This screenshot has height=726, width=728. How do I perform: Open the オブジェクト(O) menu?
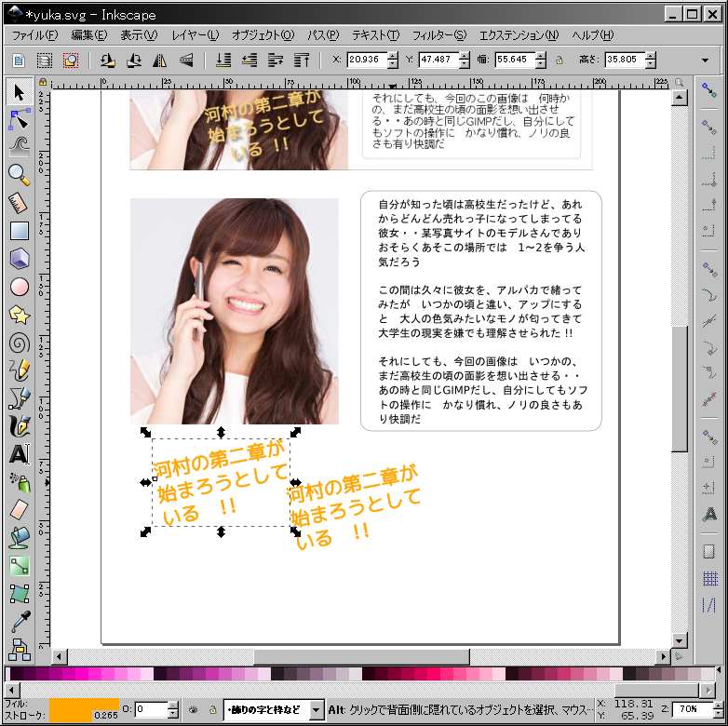coord(263,35)
